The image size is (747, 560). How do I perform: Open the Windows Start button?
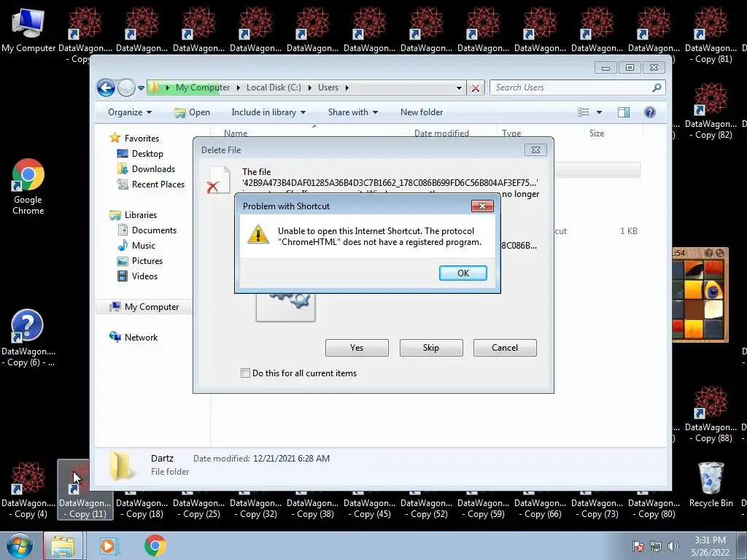tap(19, 545)
